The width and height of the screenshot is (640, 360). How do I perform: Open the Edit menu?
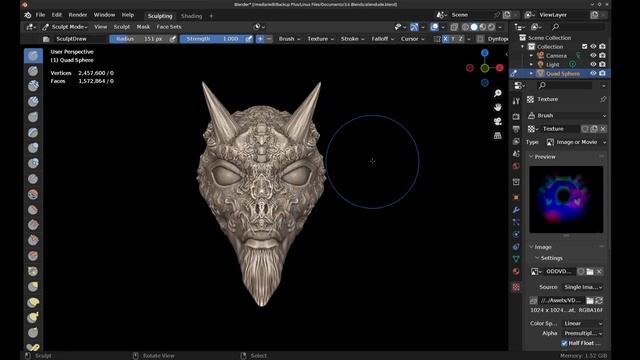[56, 15]
